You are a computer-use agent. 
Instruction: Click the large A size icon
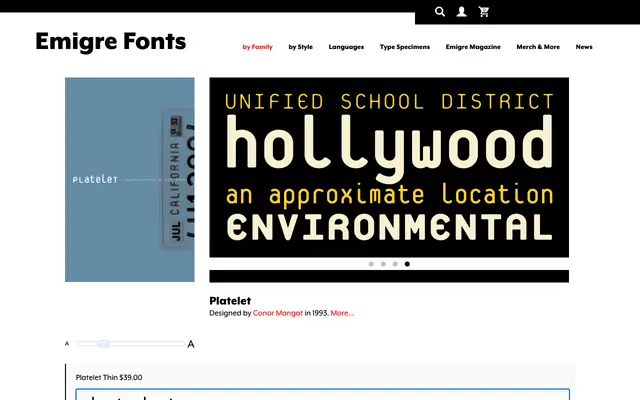click(x=191, y=344)
